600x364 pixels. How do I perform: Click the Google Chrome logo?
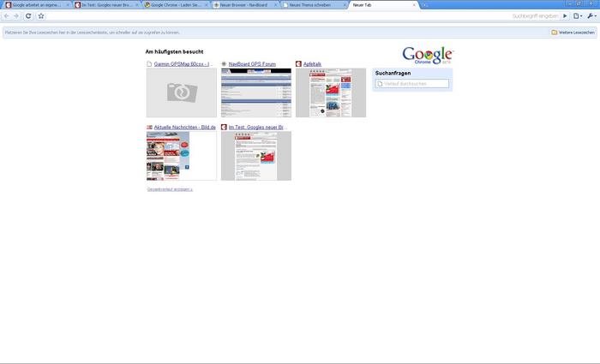point(428,56)
